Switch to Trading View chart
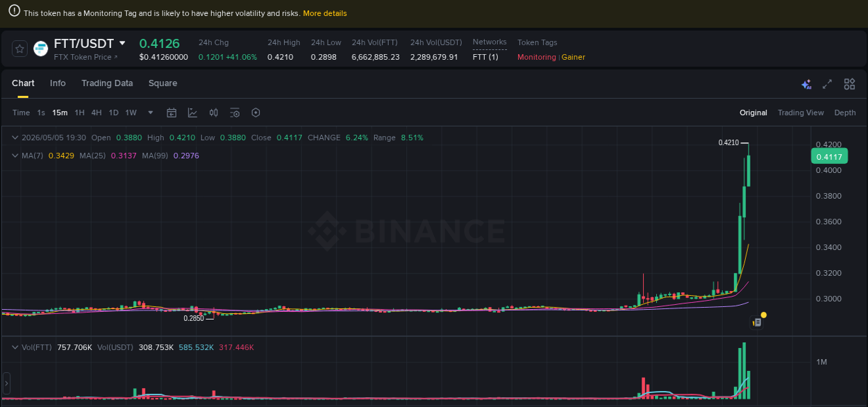This screenshot has width=868, height=407. point(801,113)
